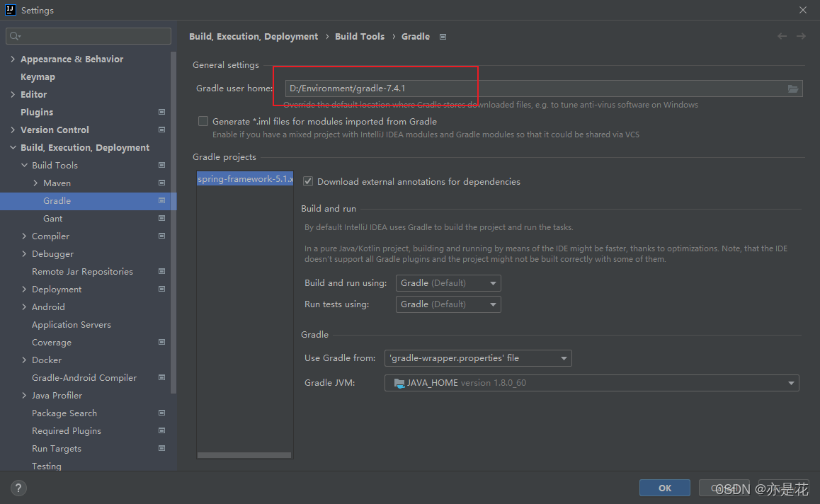Close the Settings dialog
This screenshot has width=820, height=504.
click(x=803, y=10)
